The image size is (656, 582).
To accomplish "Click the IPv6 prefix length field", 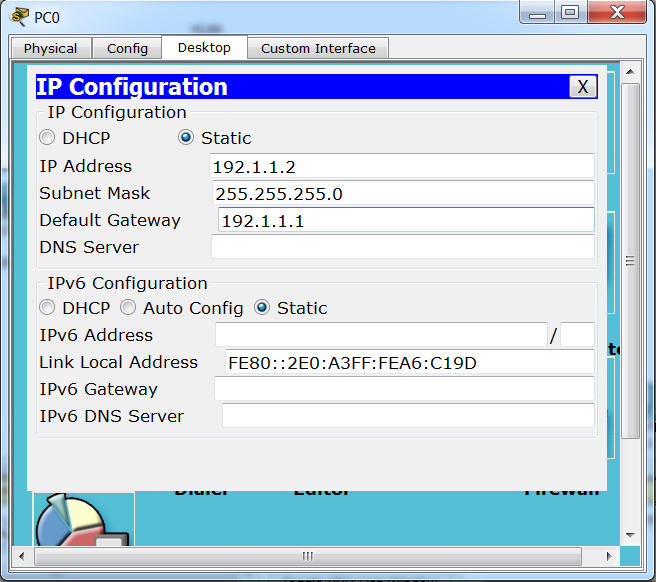I will pyautogui.click(x=577, y=335).
